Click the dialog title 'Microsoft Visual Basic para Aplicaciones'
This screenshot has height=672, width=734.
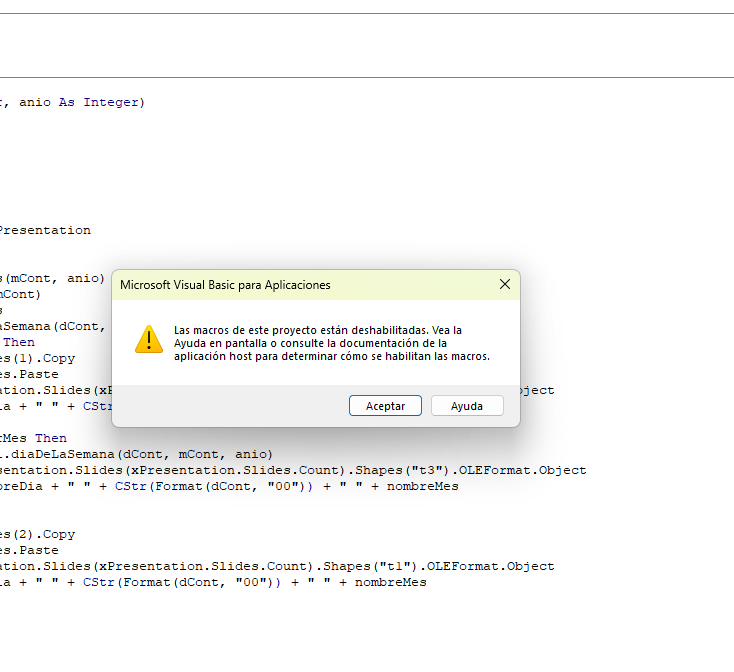[225, 285]
